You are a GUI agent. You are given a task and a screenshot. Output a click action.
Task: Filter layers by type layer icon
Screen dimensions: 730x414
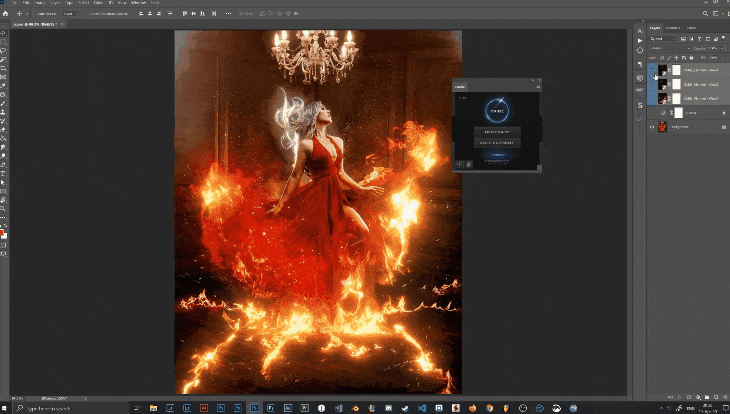point(700,39)
